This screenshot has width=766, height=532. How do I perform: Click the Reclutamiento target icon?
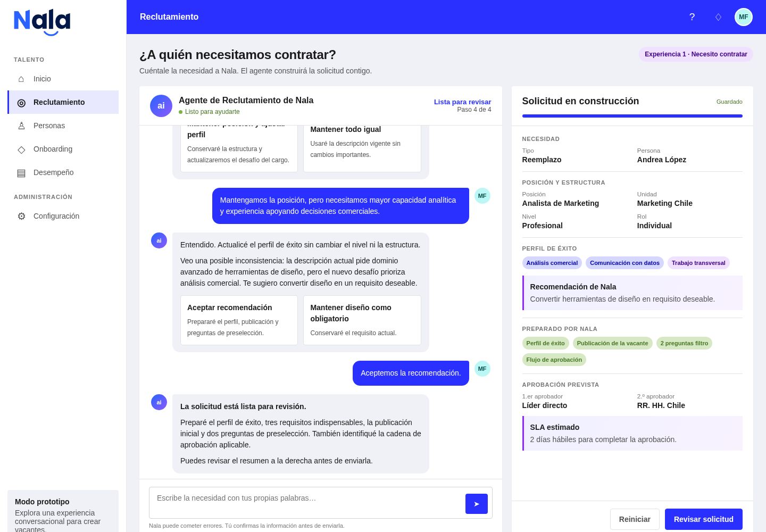[21, 103]
